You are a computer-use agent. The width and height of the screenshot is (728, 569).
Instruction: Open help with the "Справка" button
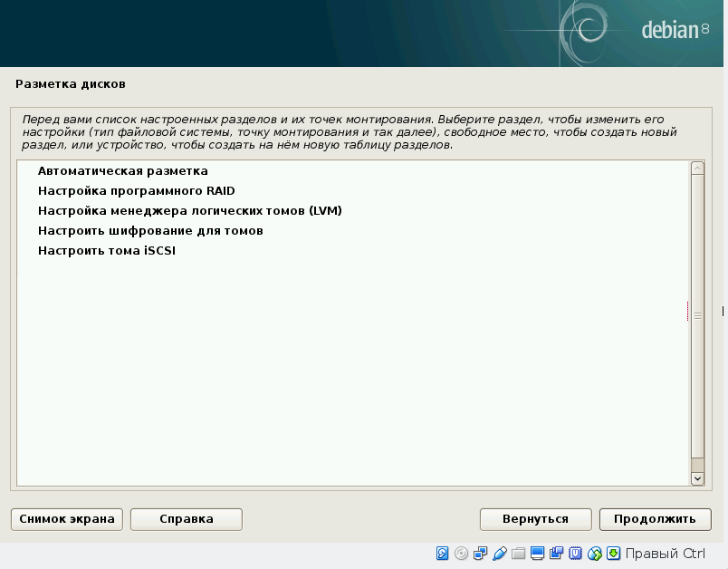point(186,519)
